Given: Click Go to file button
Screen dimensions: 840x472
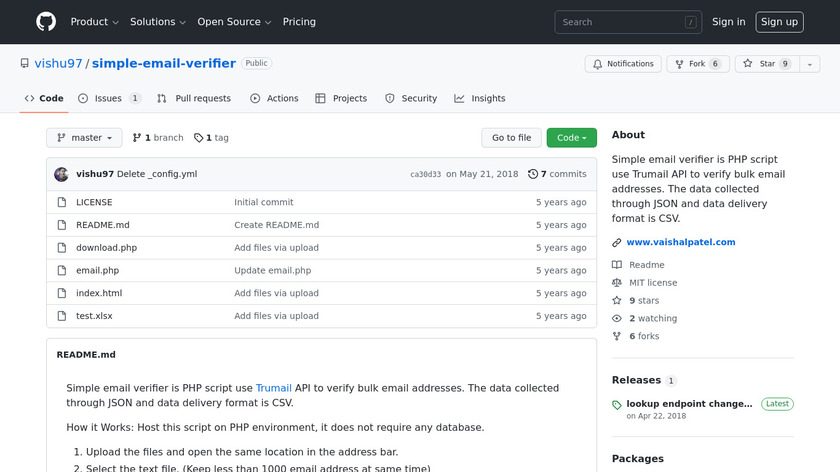Looking at the screenshot, I should pos(512,138).
